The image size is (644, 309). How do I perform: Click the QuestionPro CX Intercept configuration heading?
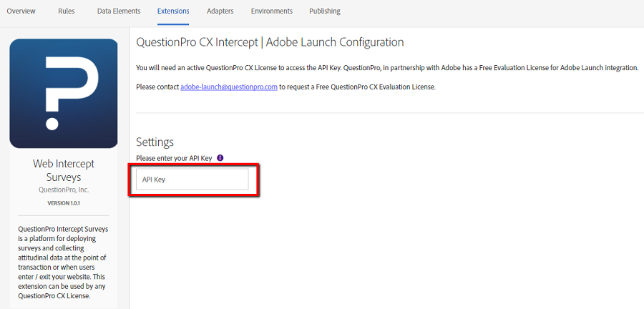click(x=270, y=42)
